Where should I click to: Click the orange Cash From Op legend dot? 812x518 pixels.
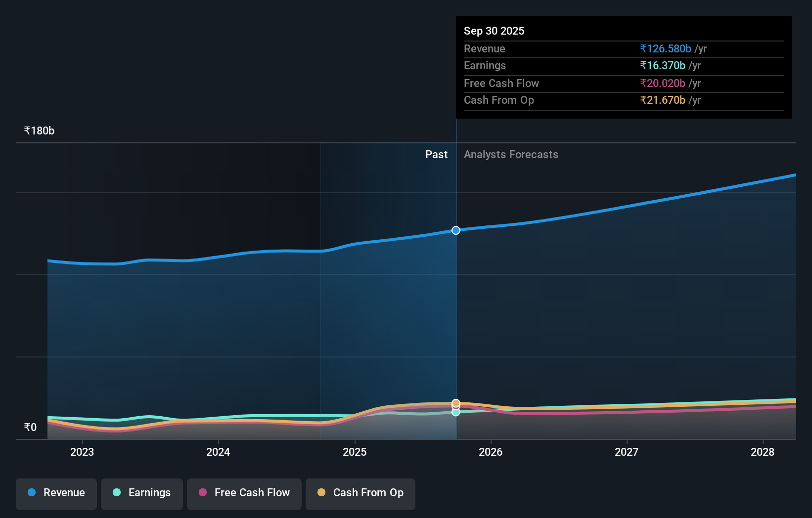(x=321, y=492)
